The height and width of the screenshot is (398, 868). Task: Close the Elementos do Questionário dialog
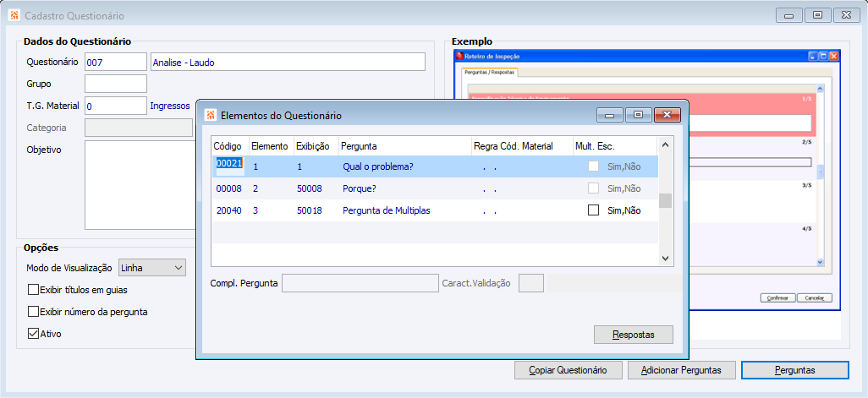(667, 115)
